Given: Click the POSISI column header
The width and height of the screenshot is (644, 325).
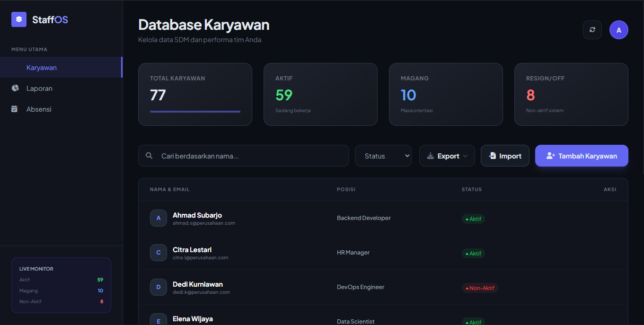Looking at the screenshot, I should tap(346, 189).
